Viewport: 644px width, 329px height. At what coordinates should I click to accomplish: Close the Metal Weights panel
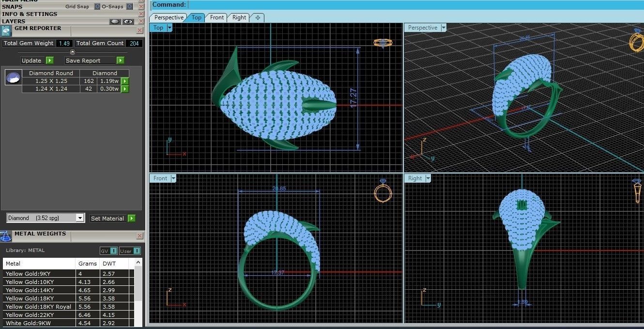[x=139, y=236]
